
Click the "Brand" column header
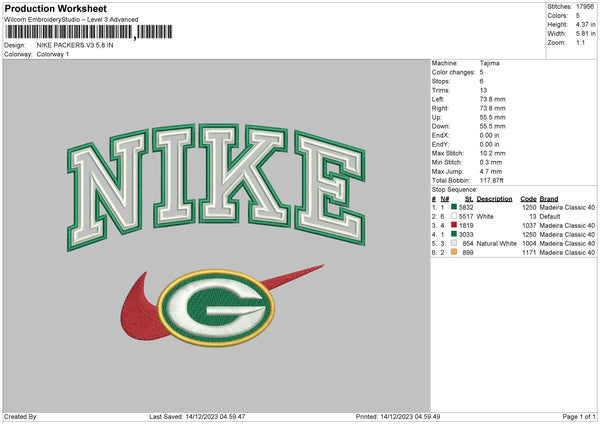(x=549, y=199)
